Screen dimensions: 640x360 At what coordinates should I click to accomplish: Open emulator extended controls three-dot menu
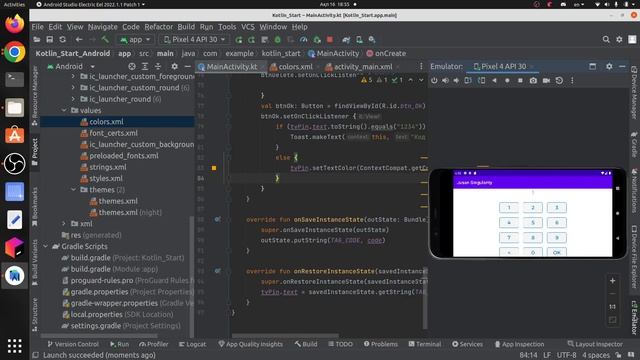[572, 80]
